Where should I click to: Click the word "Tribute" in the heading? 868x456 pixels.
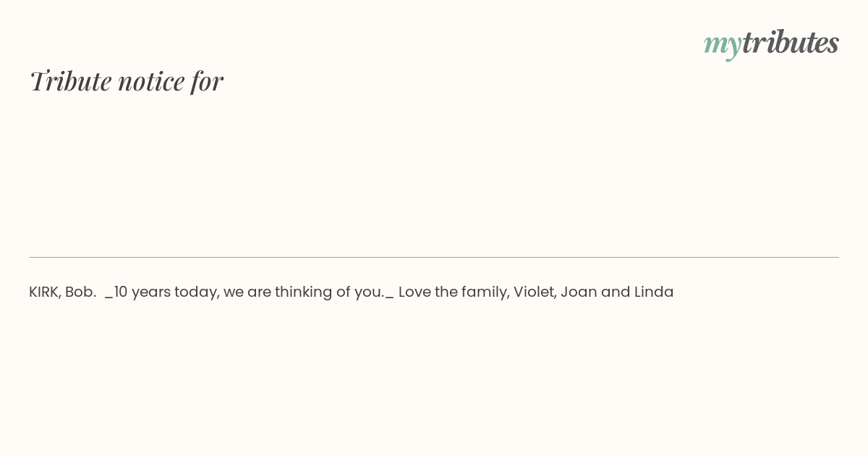pyautogui.click(x=70, y=81)
